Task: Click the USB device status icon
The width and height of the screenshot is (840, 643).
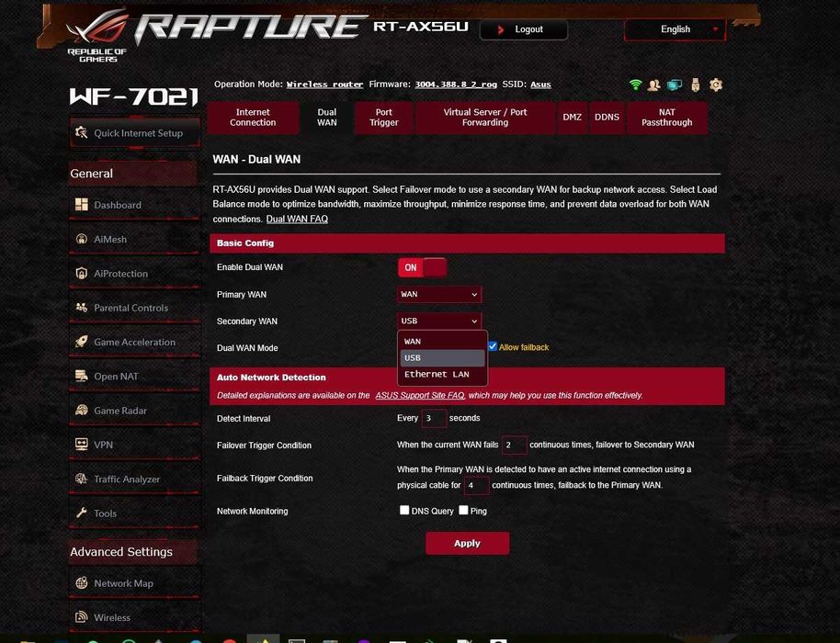Action: (x=696, y=85)
